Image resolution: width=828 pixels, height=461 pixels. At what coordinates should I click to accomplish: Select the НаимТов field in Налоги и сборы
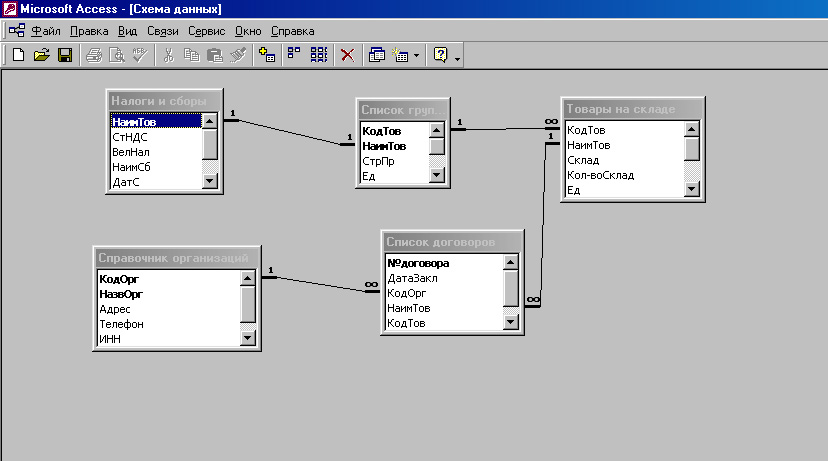click(156, 122)
